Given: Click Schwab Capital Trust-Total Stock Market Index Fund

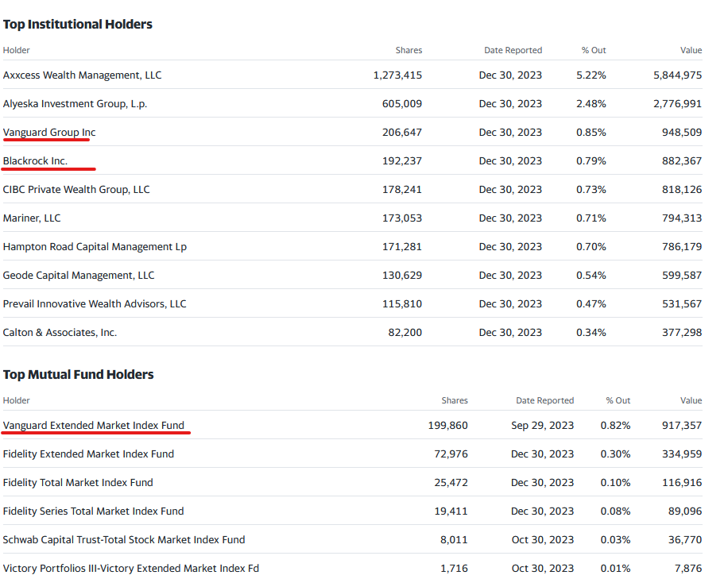Looking at the screenshot, I should (124, 539).
